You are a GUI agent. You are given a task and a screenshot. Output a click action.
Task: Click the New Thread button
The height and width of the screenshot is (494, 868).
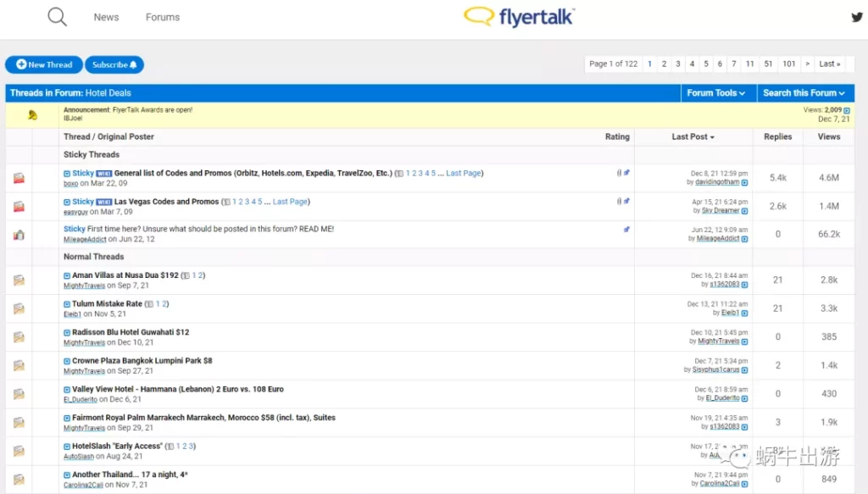pyautogui.click(x=44, y=64)
